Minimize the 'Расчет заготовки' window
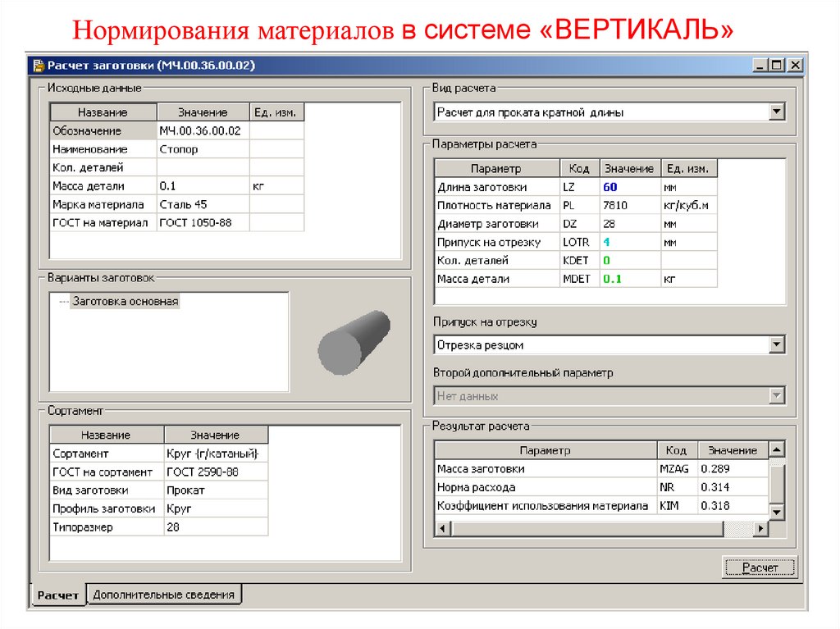Image resolution: width=840 pixels, height=629 pixels. tap(760, 65)
